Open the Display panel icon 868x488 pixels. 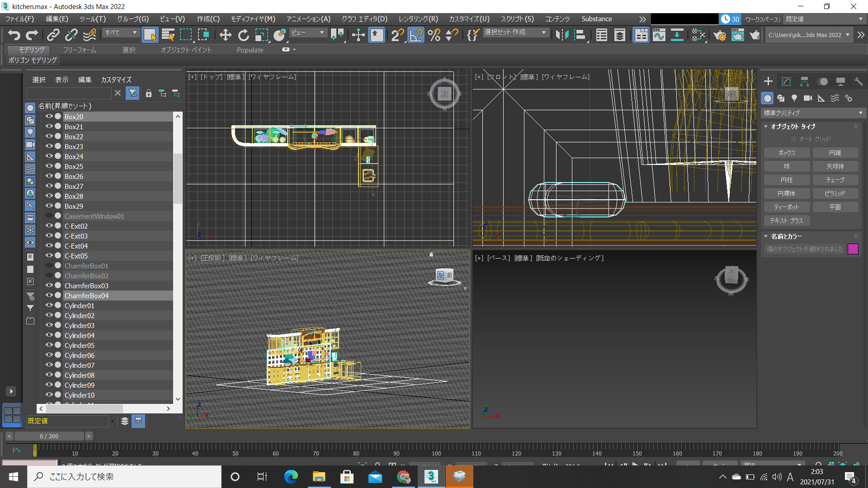(x=840, y=81)
